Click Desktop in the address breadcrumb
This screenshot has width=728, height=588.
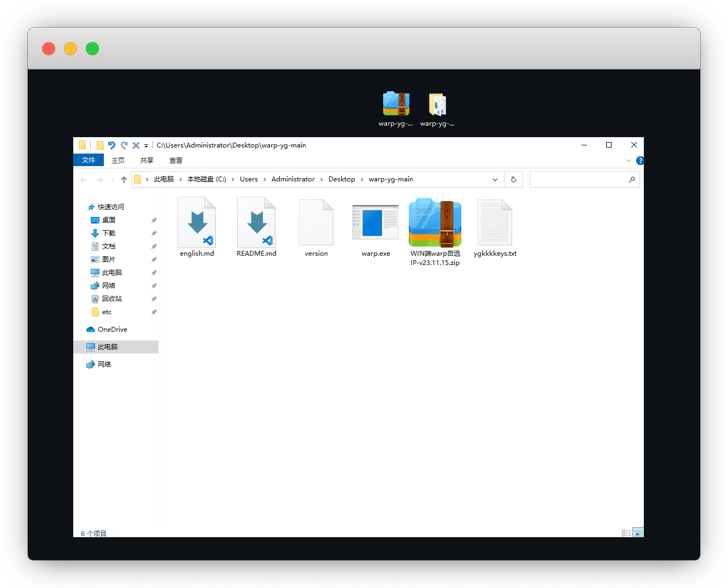(342, 179)
